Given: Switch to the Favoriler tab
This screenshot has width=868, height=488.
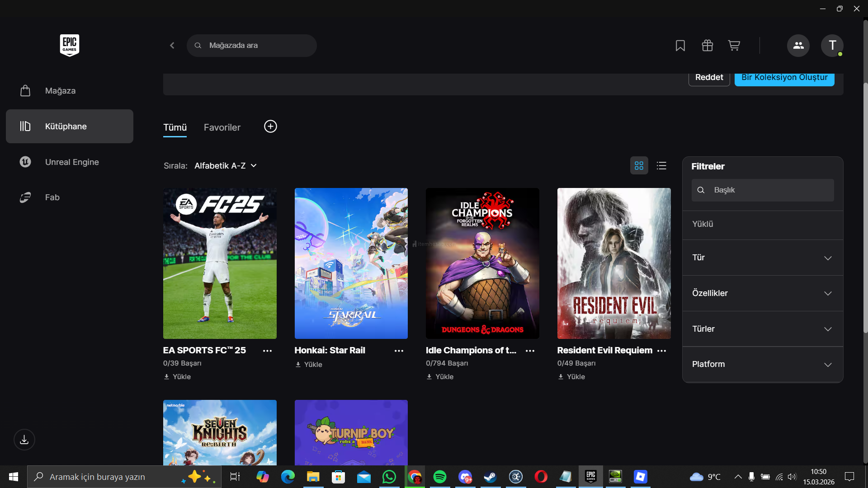Looking at the screenshot, I should [x=222, y=127].
